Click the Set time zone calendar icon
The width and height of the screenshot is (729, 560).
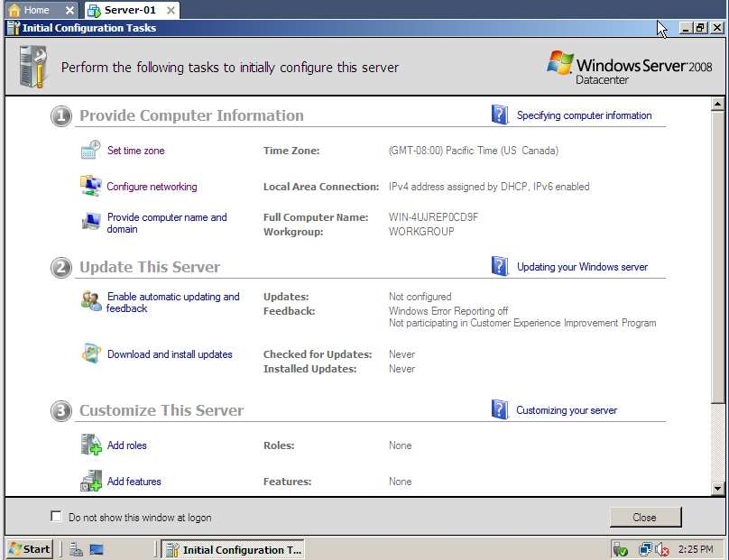click(x=90, y=150)
